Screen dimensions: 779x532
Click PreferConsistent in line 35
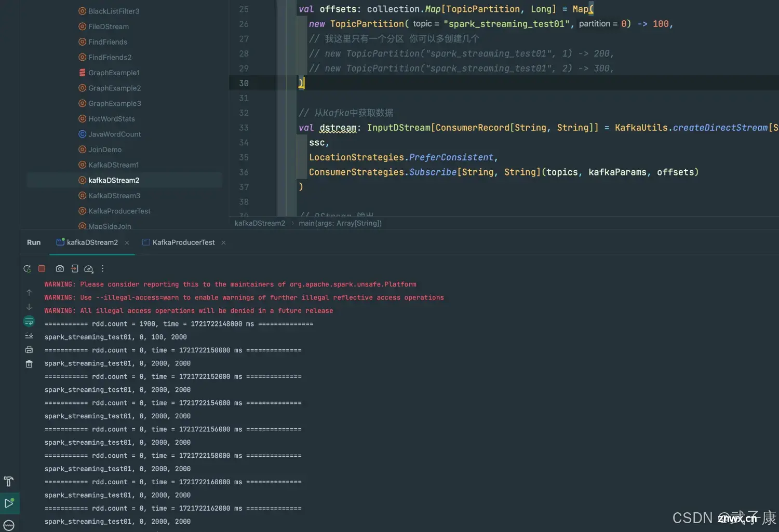click(x=451, y=157)
